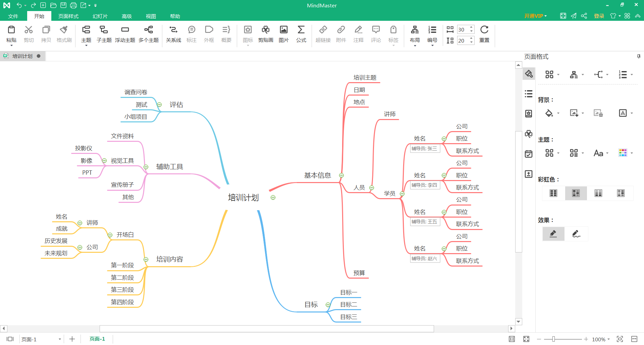644x345 pixels.
Task: Open the Task panel with calendar icon
Action: point(529,154)
